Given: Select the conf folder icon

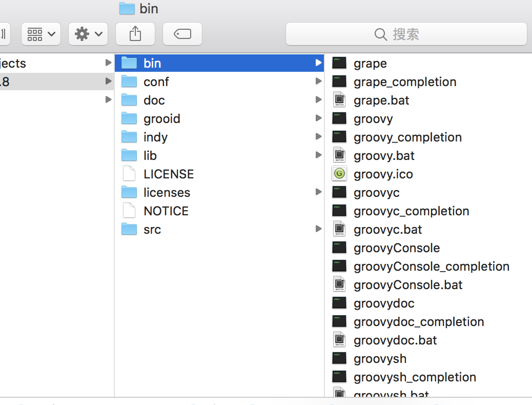Looking at the screenshot, I should point(129,82).
